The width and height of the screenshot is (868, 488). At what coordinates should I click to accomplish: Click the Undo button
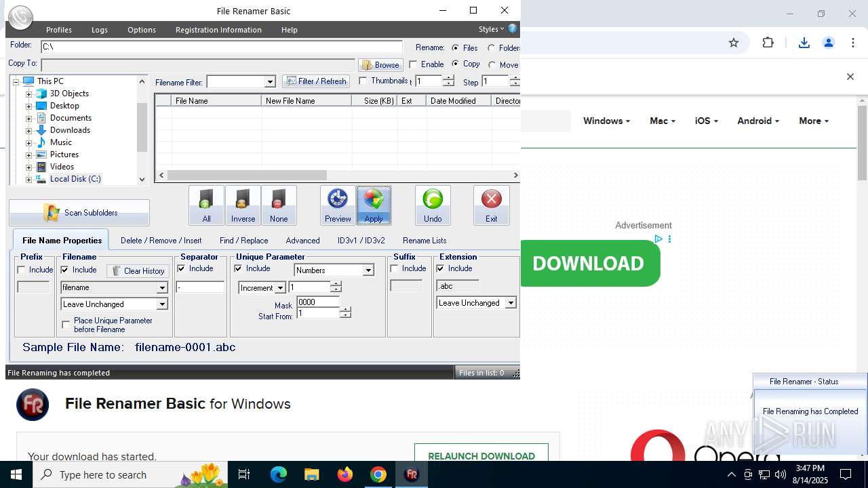pos(433,205)
